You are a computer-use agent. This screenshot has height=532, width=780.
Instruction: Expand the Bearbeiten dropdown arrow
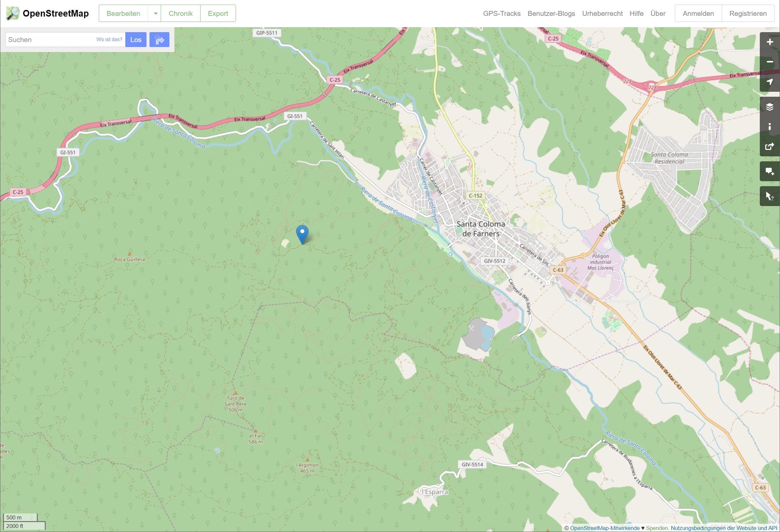[x=155, y=14]
